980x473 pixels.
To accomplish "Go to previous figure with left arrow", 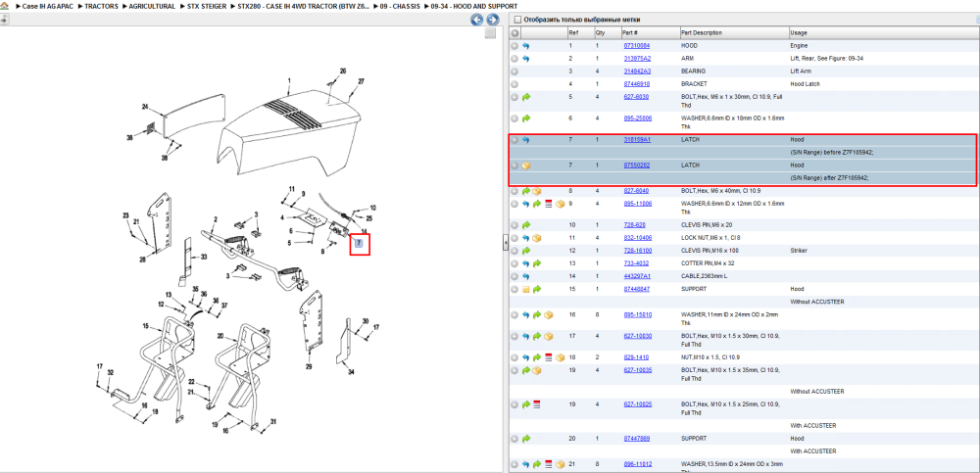I will coord(477,20).
